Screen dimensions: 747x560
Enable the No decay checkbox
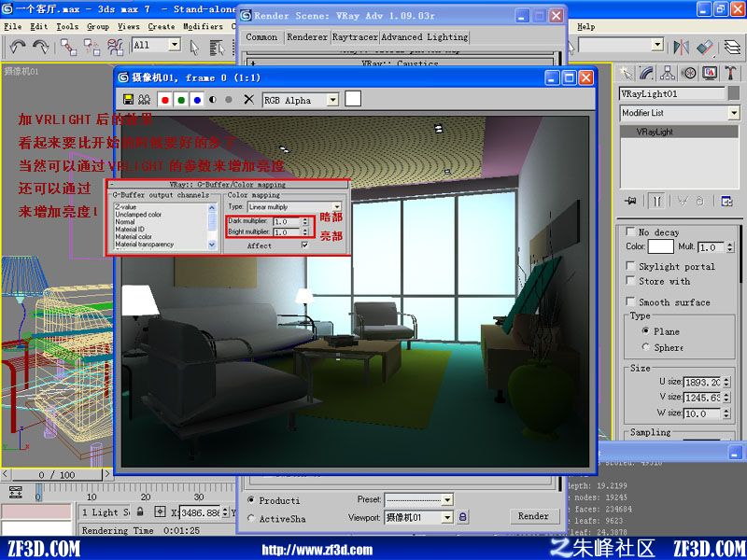coord(629,231)
